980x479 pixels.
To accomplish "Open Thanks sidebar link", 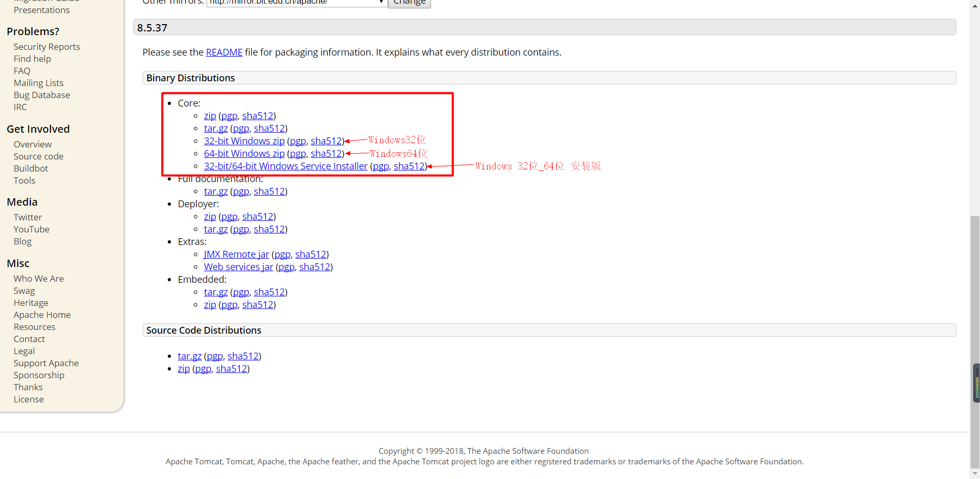I will pos(28,387).
